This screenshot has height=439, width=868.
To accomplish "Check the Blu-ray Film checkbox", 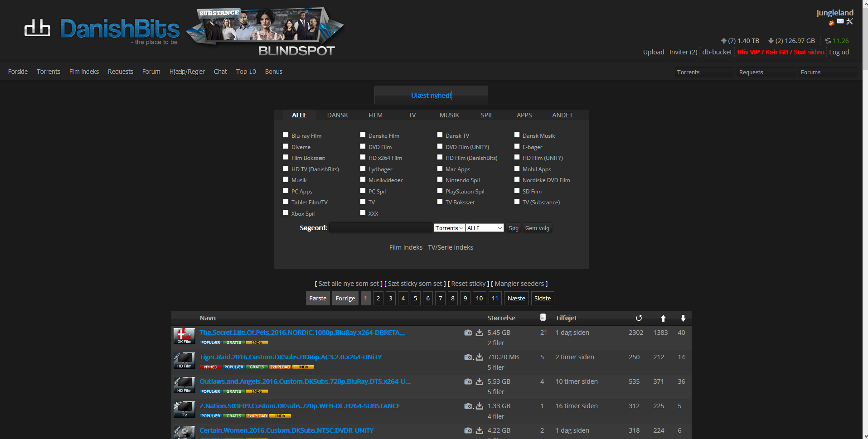I will pyautogui.click(x=286, y=135).
